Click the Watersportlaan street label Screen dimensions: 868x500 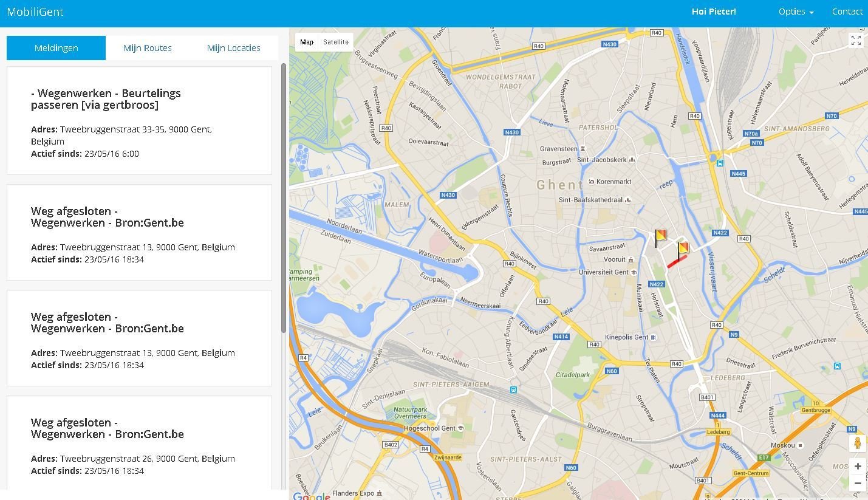(x=441, y=256)
